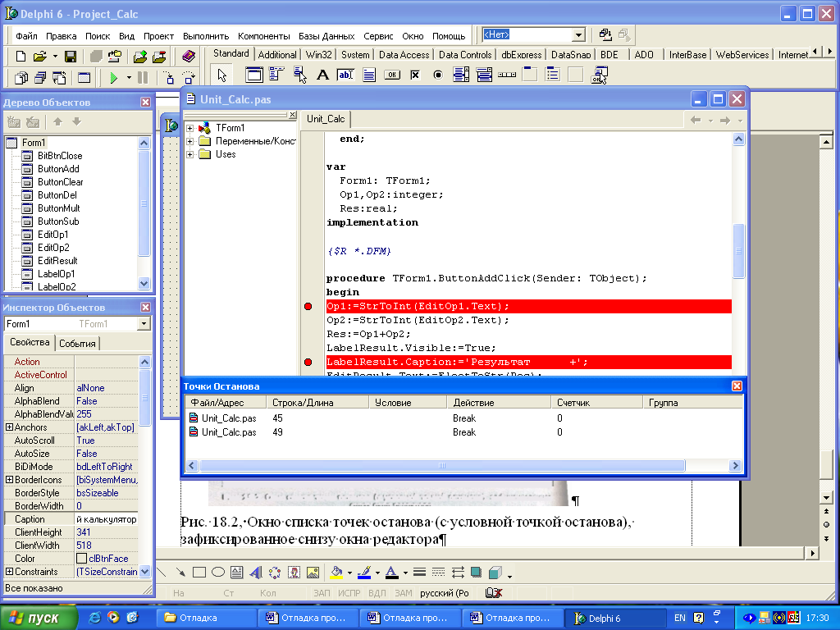Screen dimensions: 840x630
Task: Select breakpoint row with line 49
Action: (x=463, y=432)
